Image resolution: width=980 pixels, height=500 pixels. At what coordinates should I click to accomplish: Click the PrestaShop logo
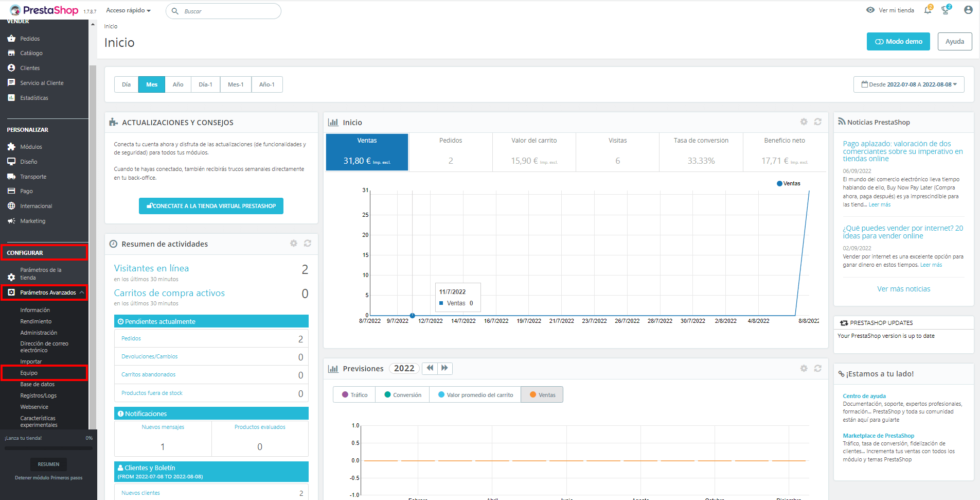(x=44, y=10)
